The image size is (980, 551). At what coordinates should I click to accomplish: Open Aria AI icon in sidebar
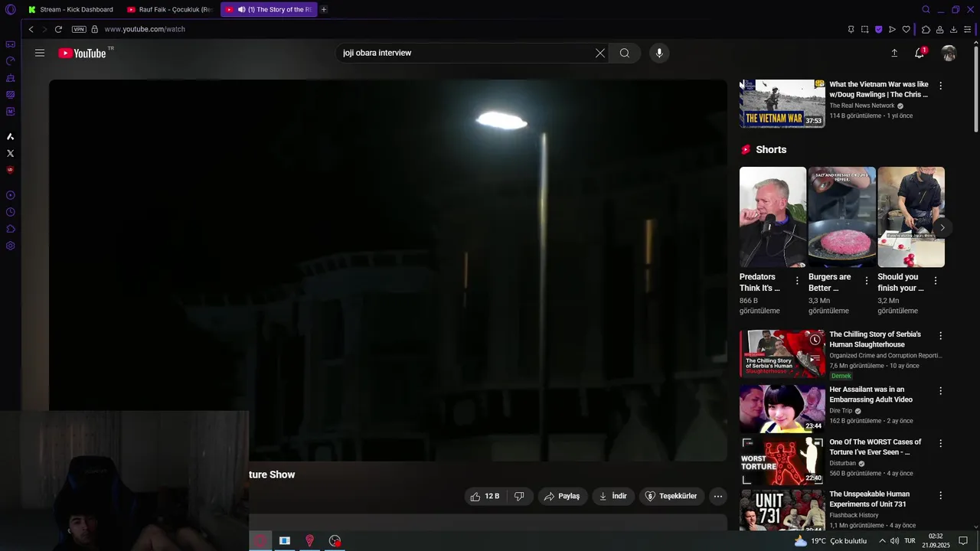coord(11,137)
